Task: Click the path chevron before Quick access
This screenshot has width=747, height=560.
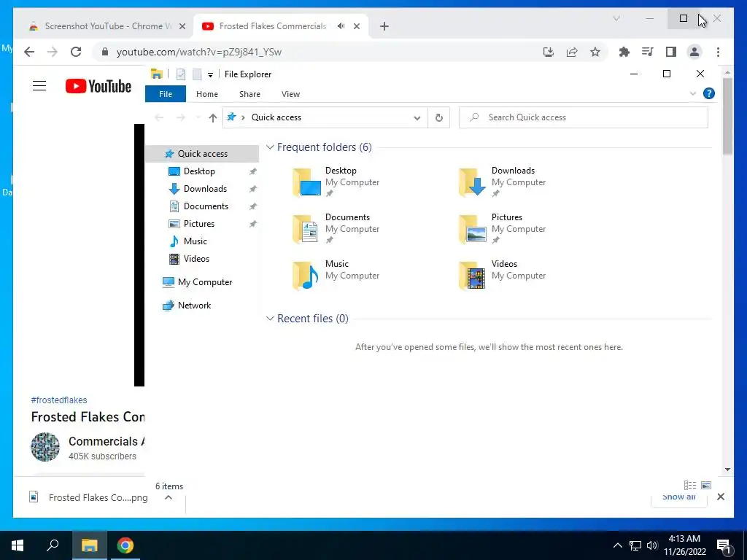Action: point(243,117)
